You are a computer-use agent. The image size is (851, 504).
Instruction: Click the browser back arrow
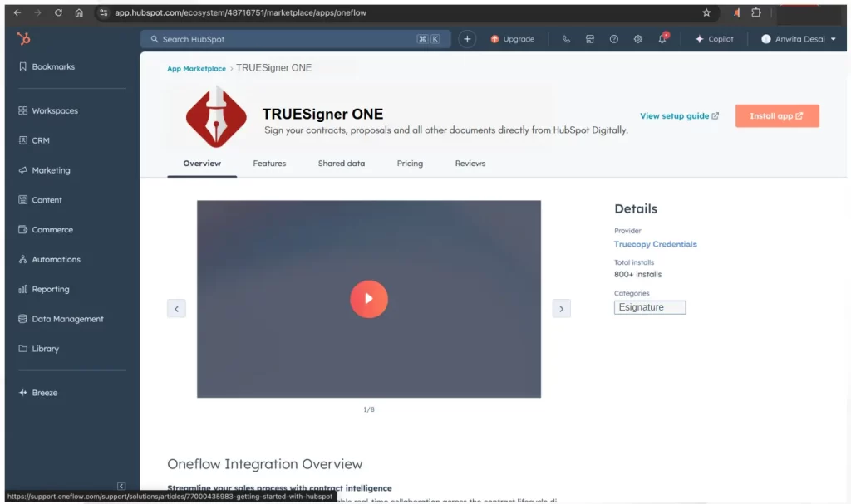tap(18, 12)
